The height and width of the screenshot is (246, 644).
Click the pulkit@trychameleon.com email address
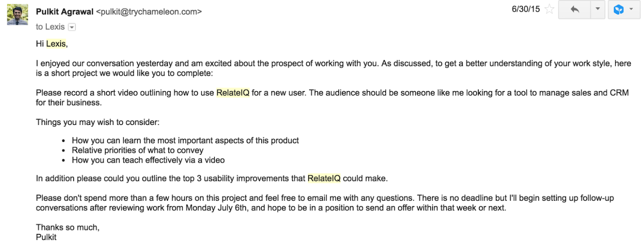pos(149,12)
